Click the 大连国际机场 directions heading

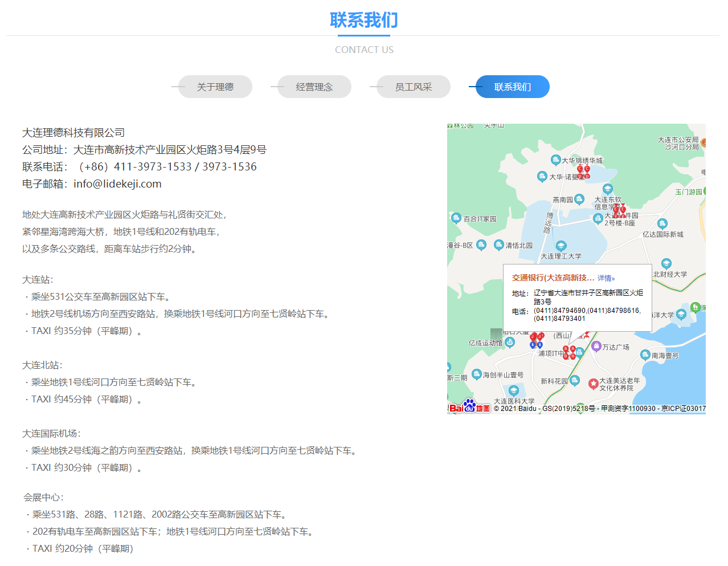[x=51, y=433]
